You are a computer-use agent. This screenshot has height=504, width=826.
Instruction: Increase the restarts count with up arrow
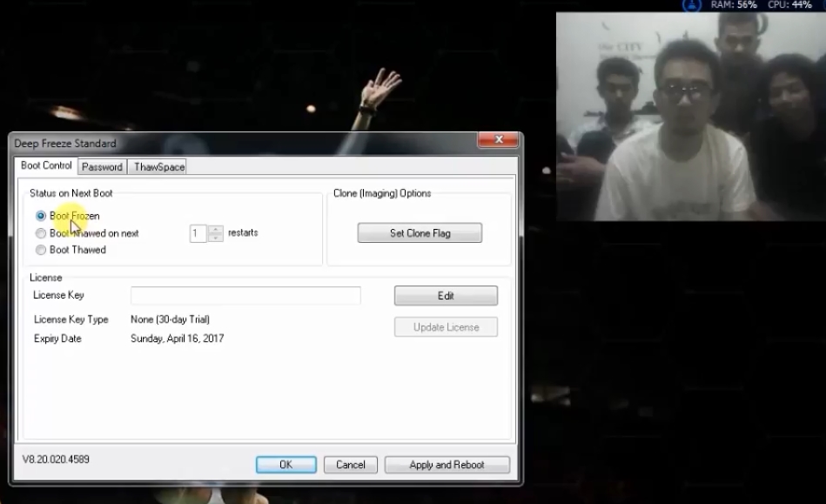point(216,229)
